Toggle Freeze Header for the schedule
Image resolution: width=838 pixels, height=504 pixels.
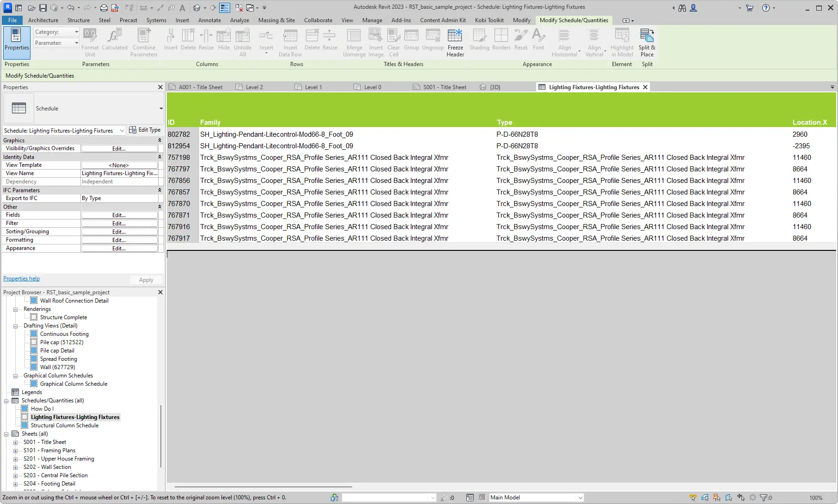[x=455, y=42]
